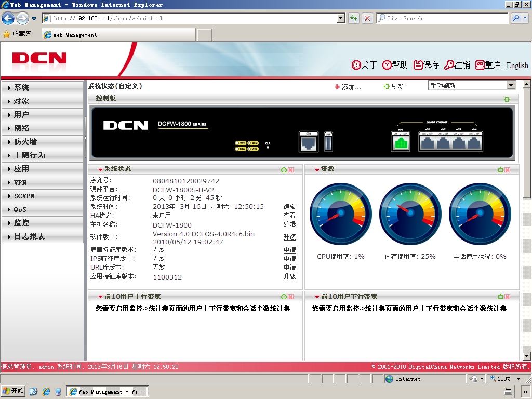Open the 关于 (About) icon link
Image resolution: width=532 pixels, height=399 pixels.
coord(364,65)
